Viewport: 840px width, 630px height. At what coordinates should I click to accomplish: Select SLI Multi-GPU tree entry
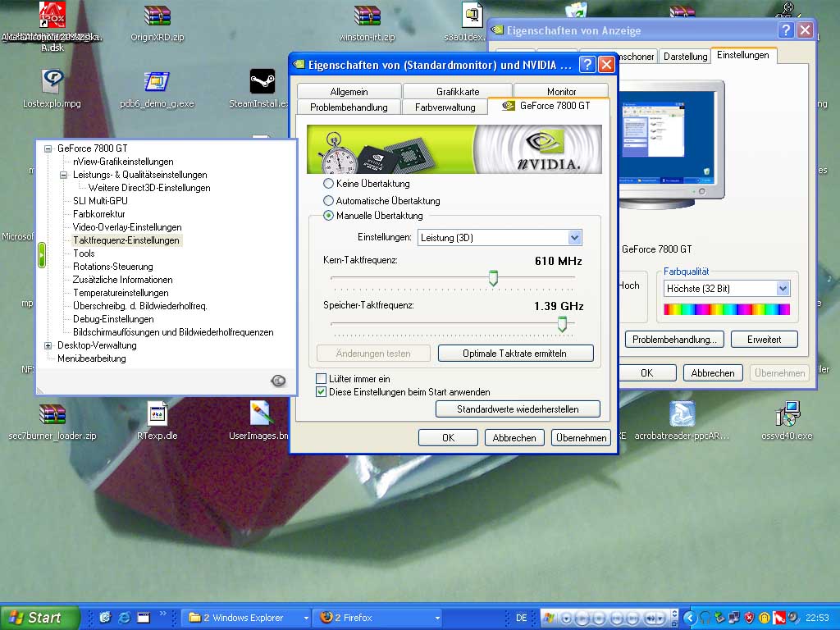pos(100,201)
